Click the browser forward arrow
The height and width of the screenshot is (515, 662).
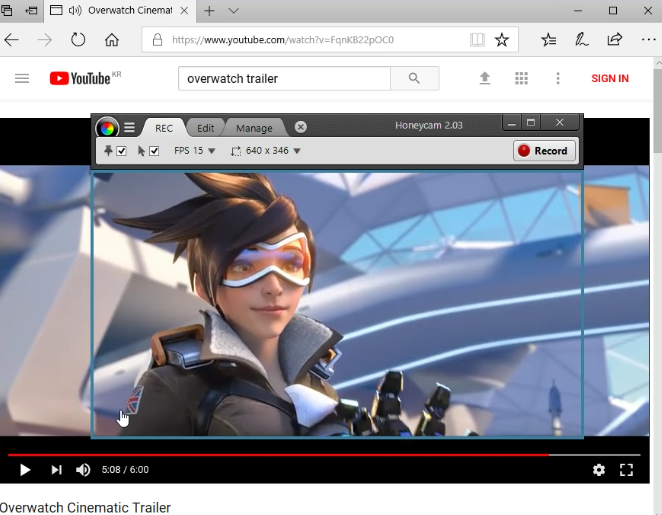point(44,40)
